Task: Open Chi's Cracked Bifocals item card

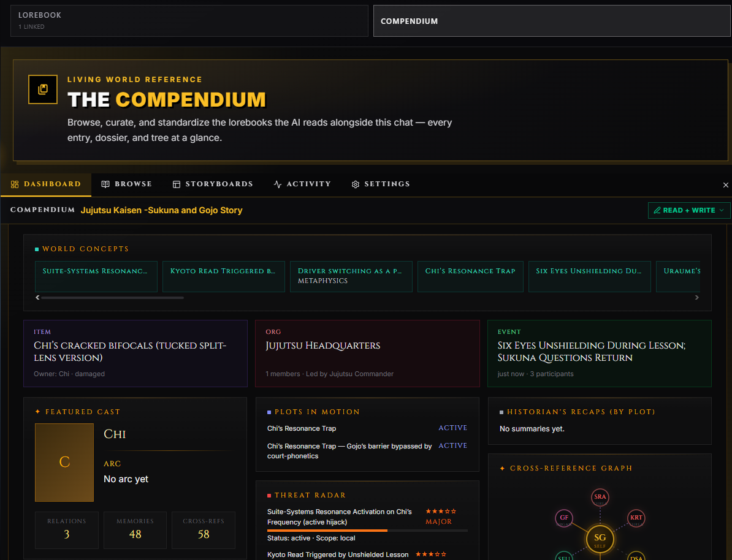Action: [x=135, y=354]
